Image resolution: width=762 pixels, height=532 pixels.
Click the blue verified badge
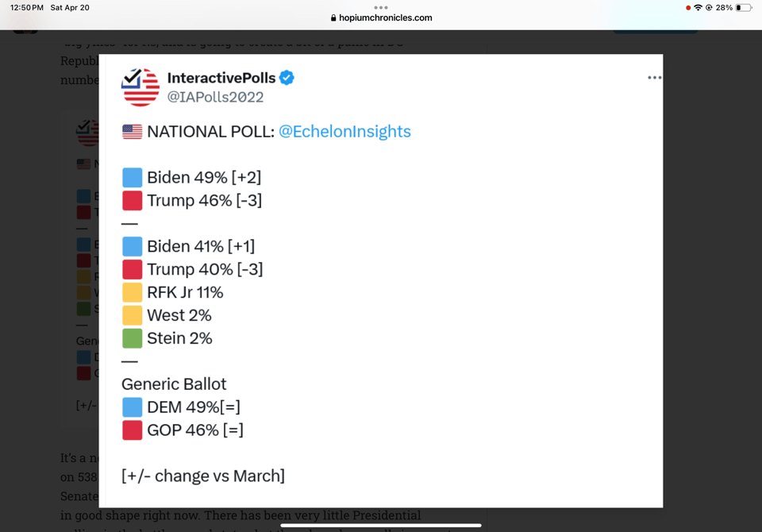[x=287, y=78]
